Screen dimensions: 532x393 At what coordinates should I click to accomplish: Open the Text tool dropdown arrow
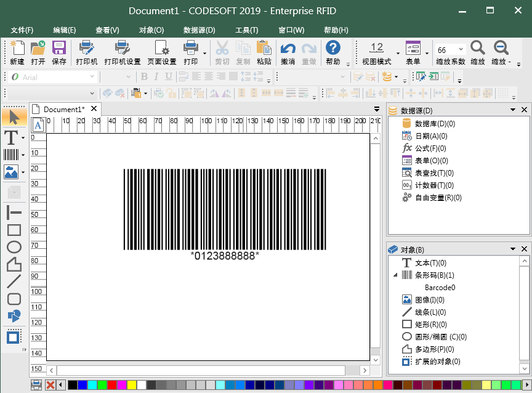(x=23, y=138)
